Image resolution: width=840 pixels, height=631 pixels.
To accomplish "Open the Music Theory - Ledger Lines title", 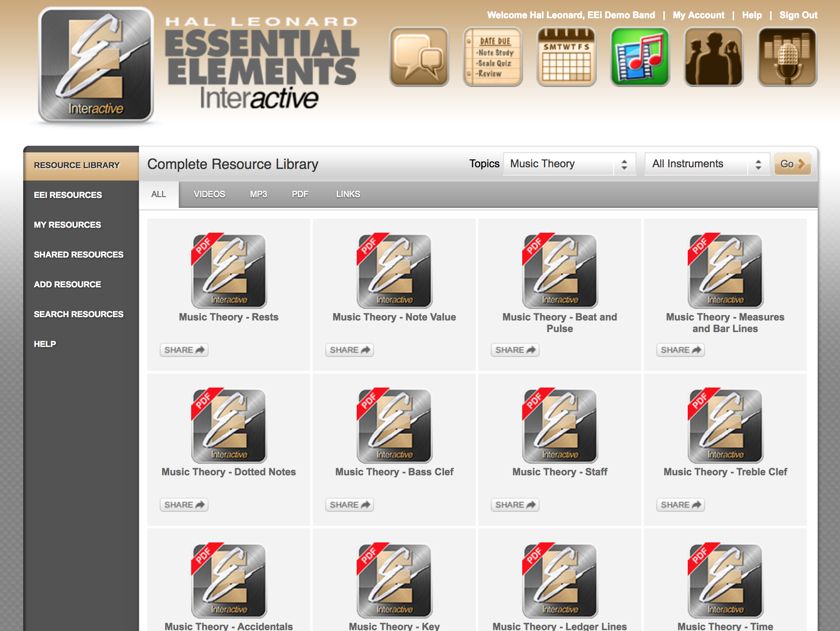I will (x=560, y=626).
